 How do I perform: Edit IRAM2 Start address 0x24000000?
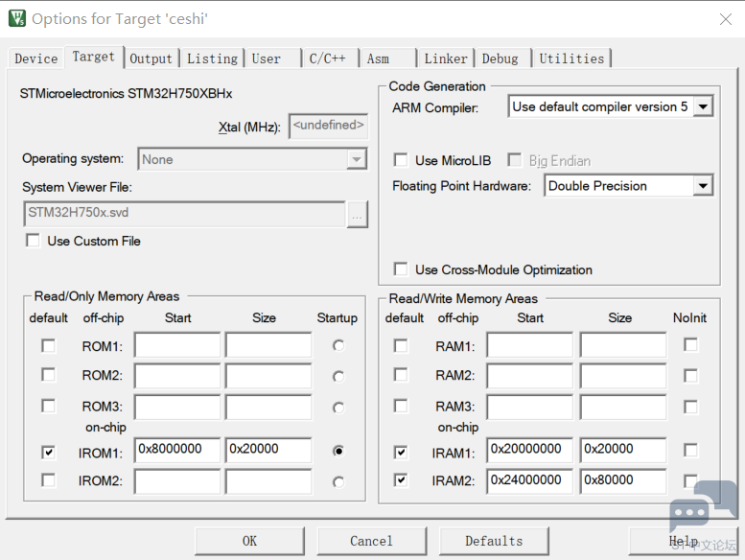tap(530, 481)
